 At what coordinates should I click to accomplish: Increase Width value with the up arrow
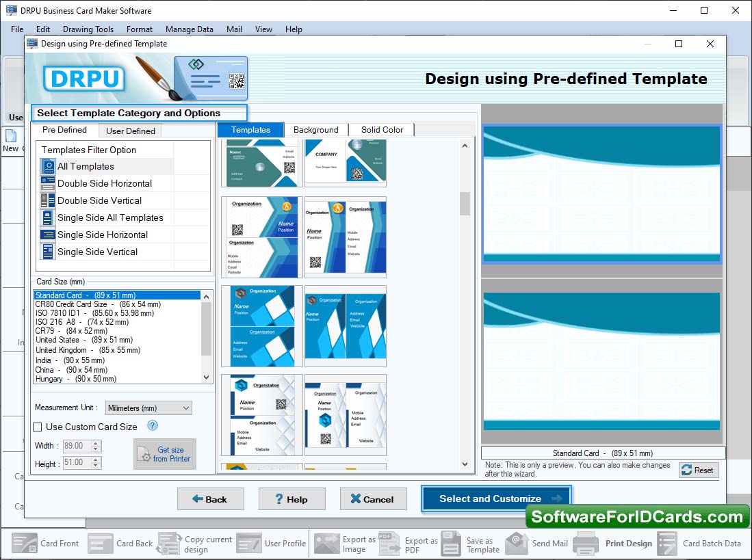click(x=96, y=443)
